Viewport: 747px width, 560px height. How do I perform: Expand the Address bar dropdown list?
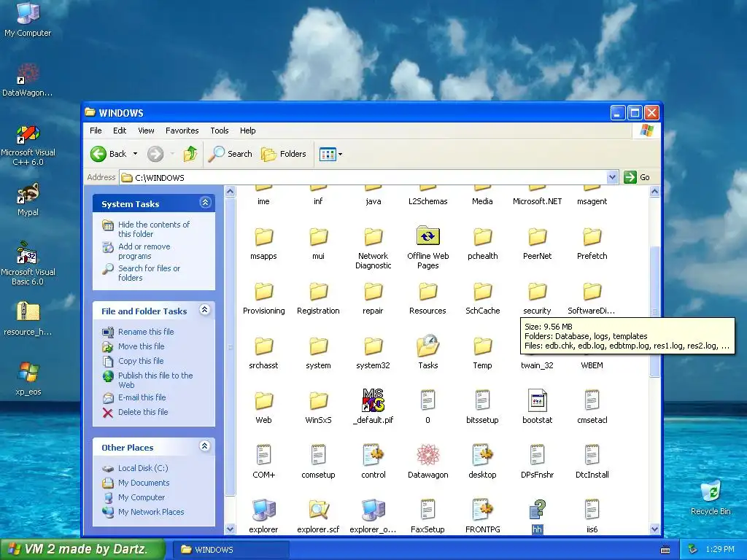coord(612,178)
